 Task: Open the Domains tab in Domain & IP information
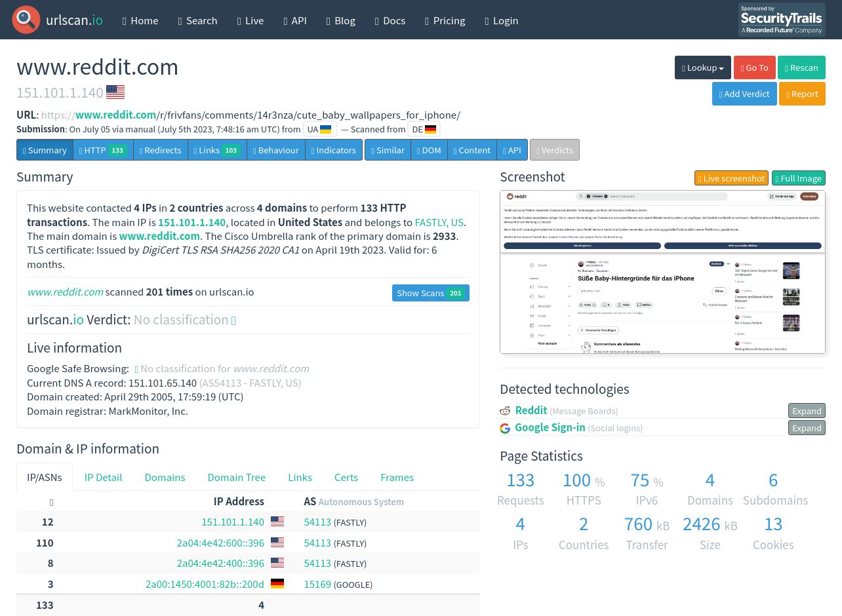click(165, 477)
